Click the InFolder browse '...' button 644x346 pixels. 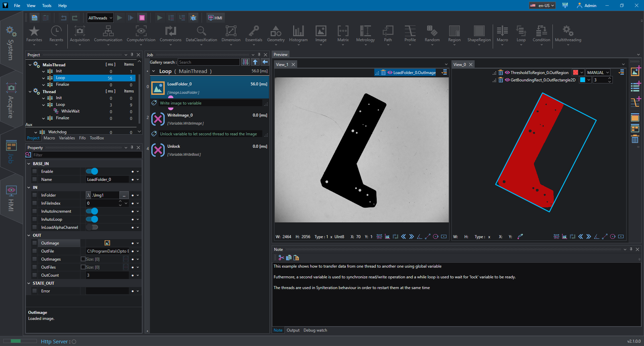pos(124,195)
